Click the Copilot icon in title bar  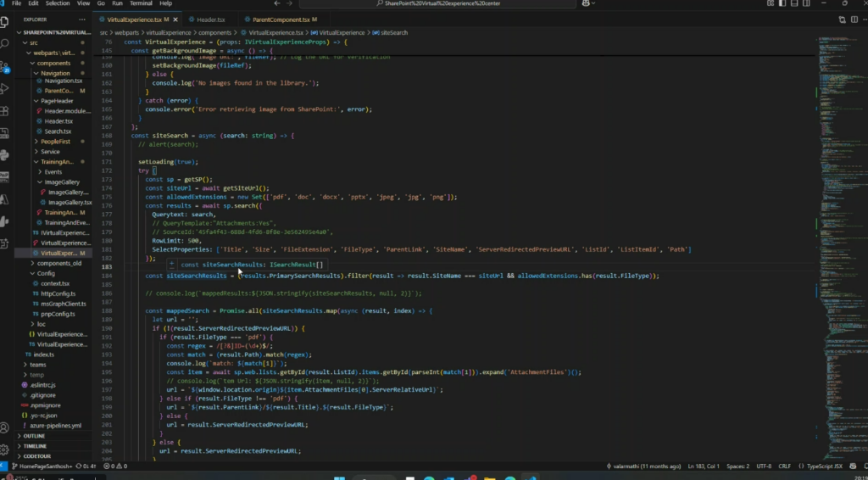click(x=586, y=3)
